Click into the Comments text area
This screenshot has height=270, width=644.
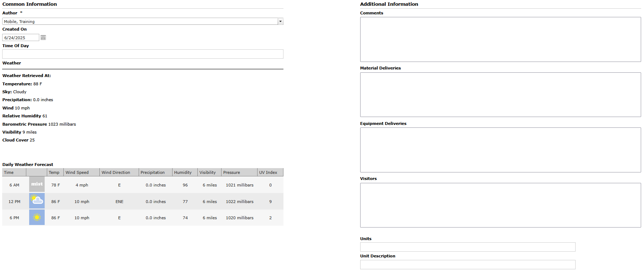500,39
